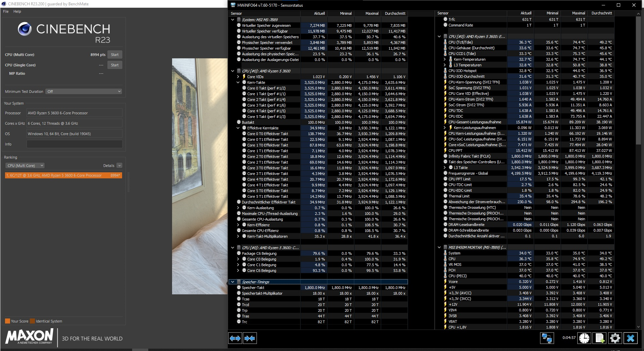This screenshot has width=644, height=351.
Task: Click into the Info input field
Action: pos(74,144)
